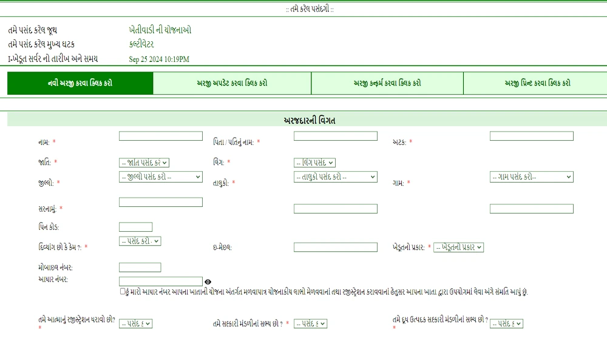
Task: Open the milk producer society membership dropdown
Action: tap(507, 323)
